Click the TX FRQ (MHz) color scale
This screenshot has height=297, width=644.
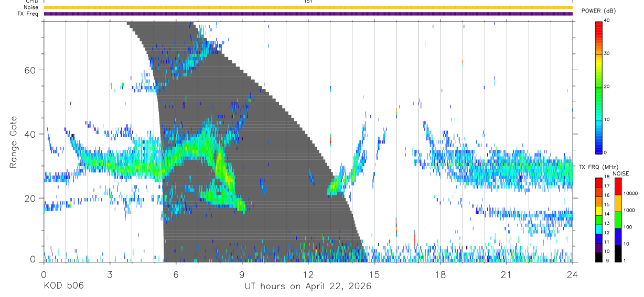(599, 219)
